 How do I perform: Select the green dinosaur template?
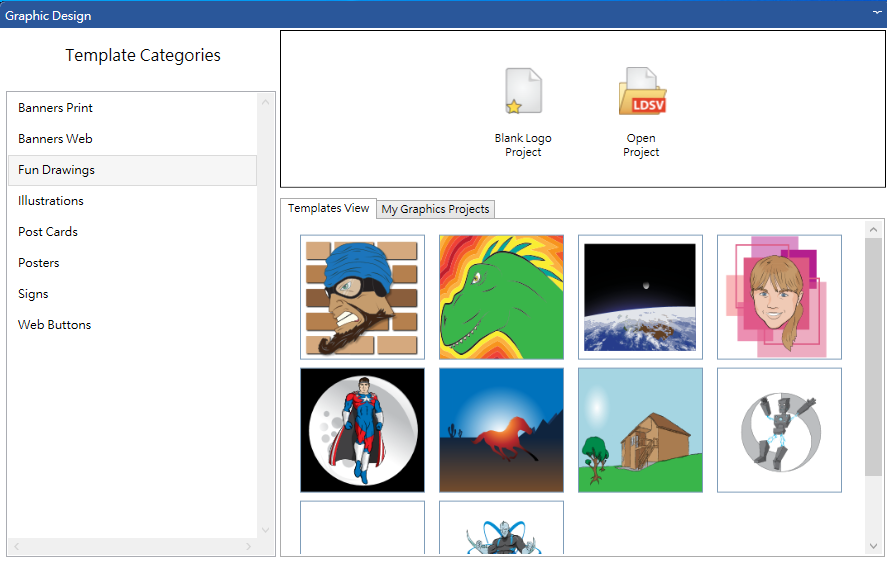(502, 297)
